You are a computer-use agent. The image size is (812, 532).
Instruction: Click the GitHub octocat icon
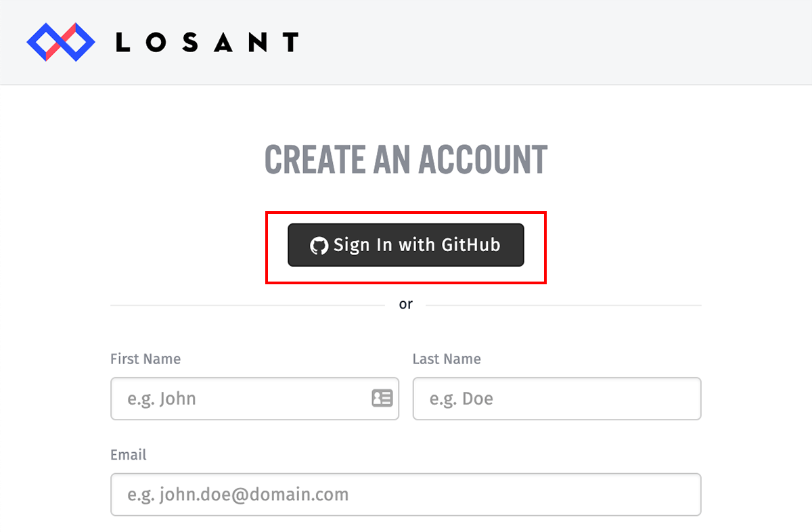point(318,245)
